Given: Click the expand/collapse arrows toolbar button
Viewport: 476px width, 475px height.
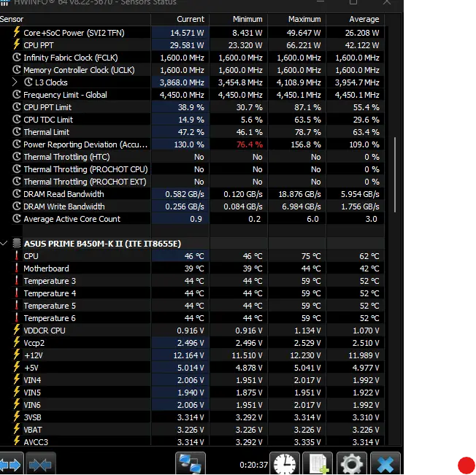Looking at the screenshot, I should (11, 464).
